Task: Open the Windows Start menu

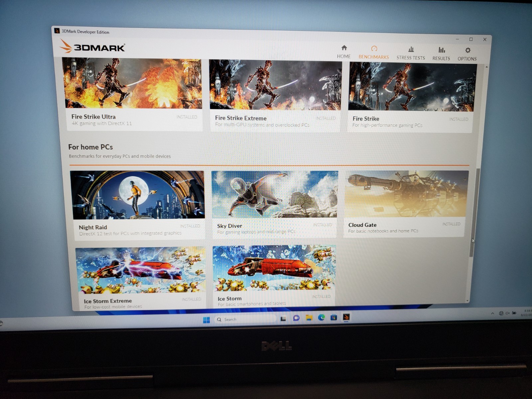Action: (x=206, y=320)
